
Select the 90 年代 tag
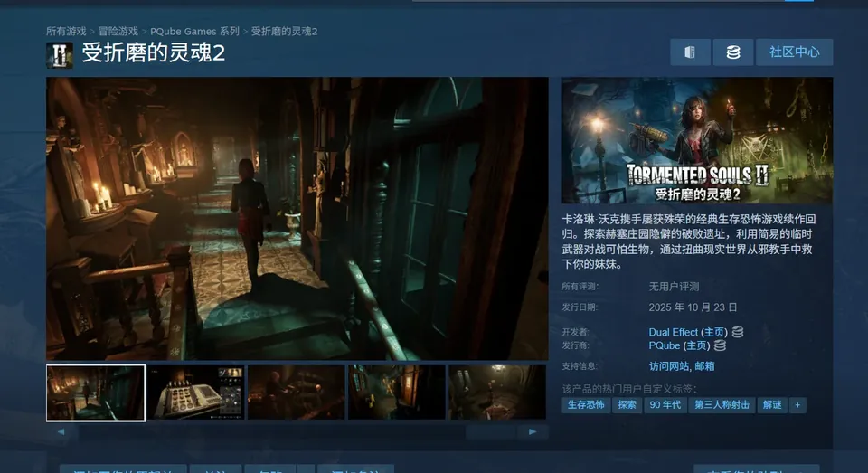coord(665,405)
